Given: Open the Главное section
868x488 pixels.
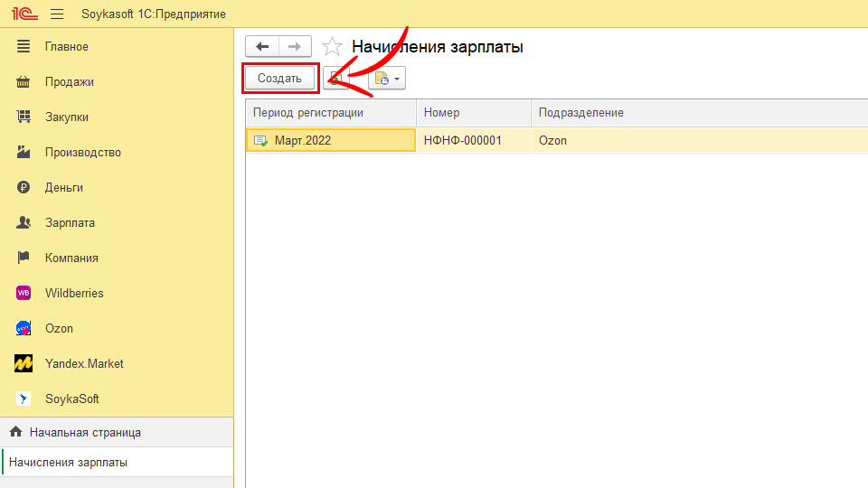Looking at the screenshot, I should (x=67, y=47).
